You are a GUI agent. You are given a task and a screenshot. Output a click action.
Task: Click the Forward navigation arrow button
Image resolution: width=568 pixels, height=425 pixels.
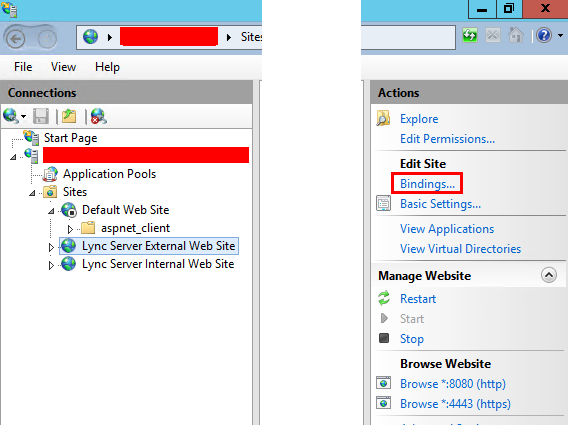[x=47, y=38]
